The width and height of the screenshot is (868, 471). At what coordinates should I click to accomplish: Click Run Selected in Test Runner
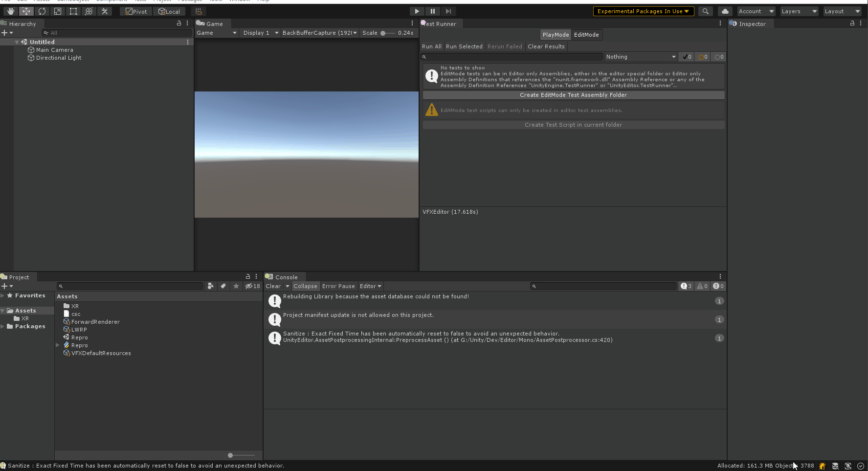[x=464, y=46]
